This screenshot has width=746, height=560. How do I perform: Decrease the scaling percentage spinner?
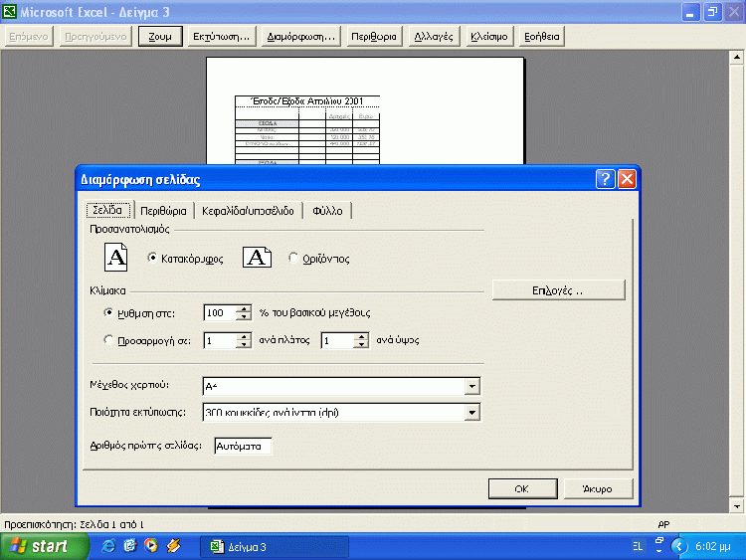244,316
